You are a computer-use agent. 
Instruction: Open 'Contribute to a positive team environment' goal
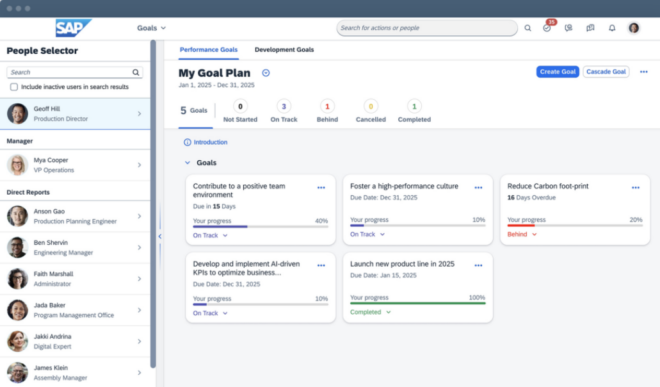[x=239, y=190]
